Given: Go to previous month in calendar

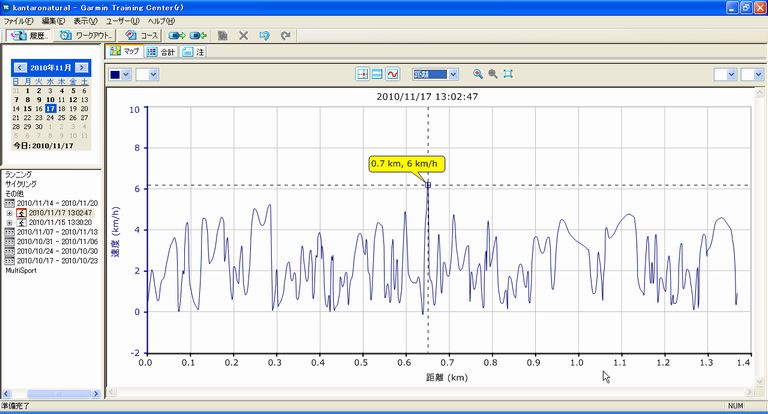Looking at the screenshot, I should click(20, 68).
